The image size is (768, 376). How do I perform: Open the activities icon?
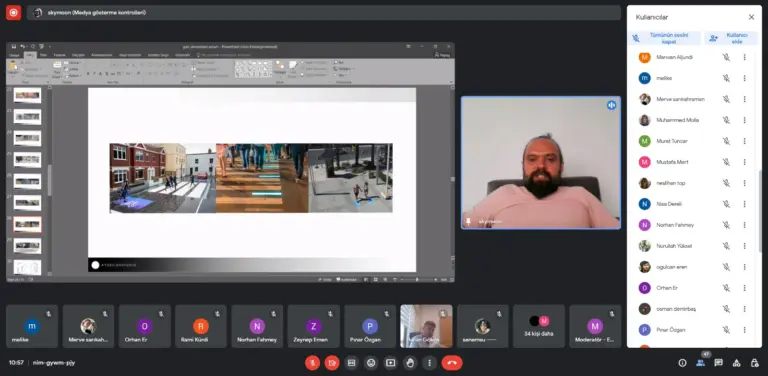click(737, 363)
